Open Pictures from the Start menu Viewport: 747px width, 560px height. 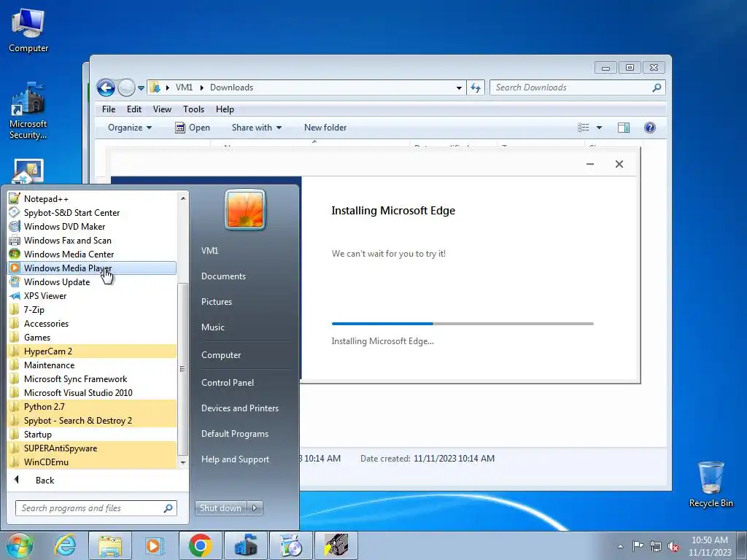[x=216, y=301]
